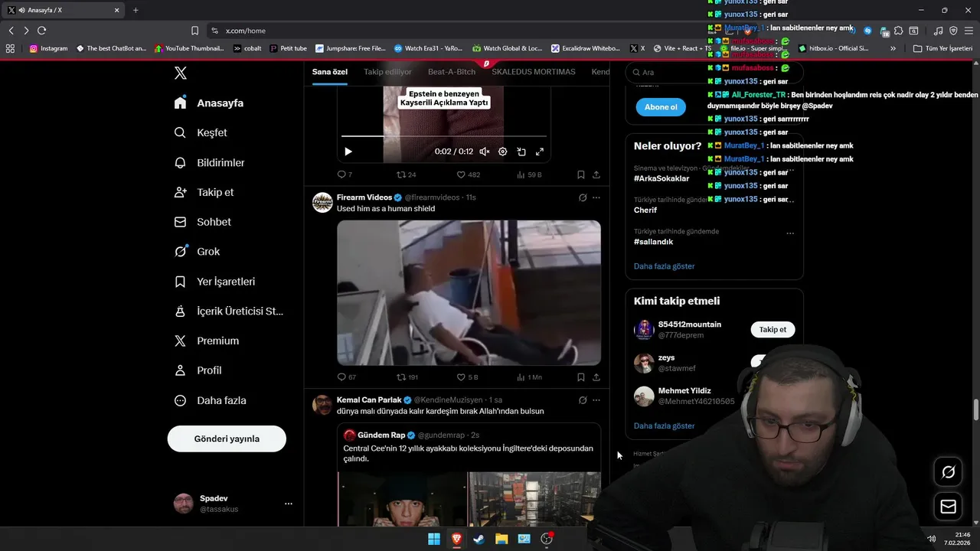Open more options on Kemal Can Parlak post
Viewport: 980px width, 551px height.
(596, 400)
